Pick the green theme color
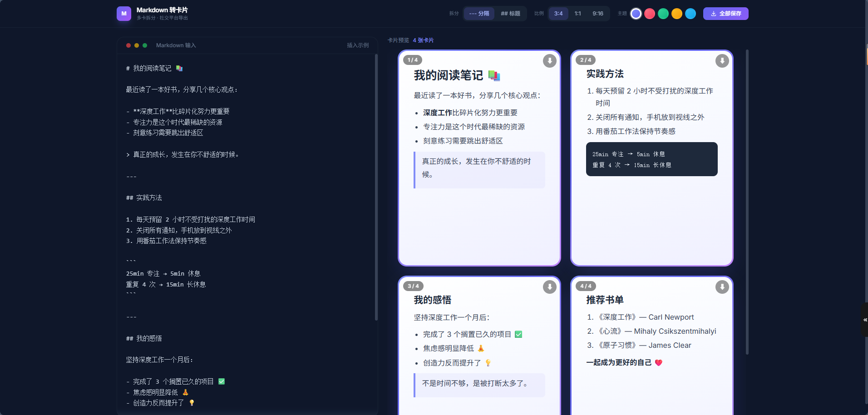The width and height of the screenshot is (868, 415). (663, 14)
